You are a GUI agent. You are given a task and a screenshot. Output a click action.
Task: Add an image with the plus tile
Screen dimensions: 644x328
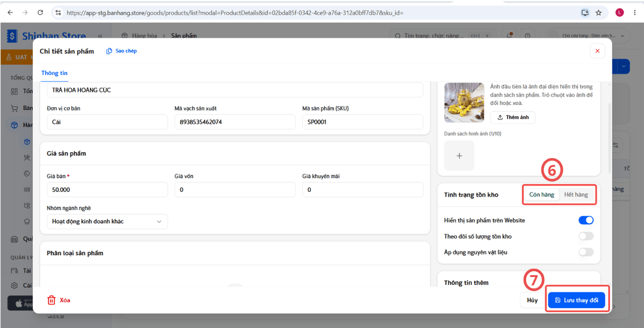coord(459,156)
